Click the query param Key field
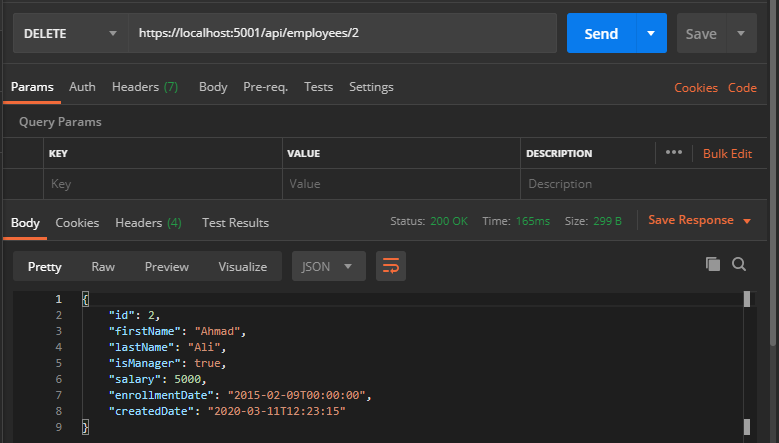This screenshot has width=779, height=443. (163, 184)
